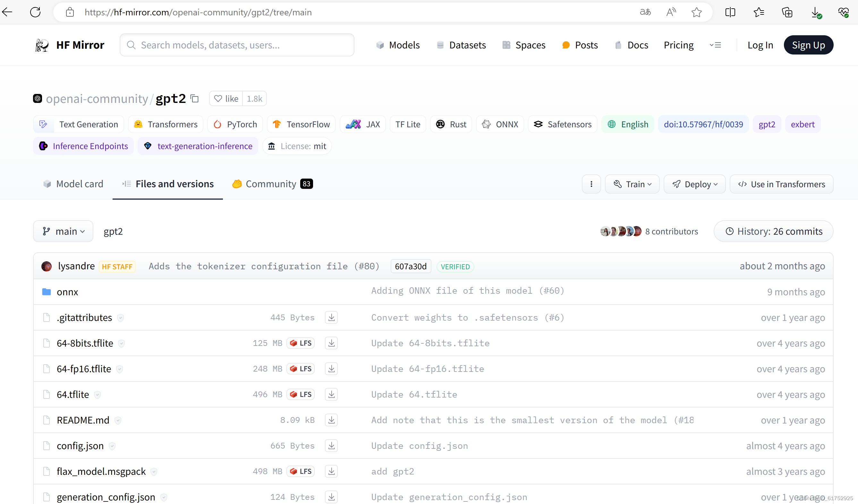Download the 64-8bits.tflite file
Image resolution: width=858 pixels, height=504 pixels.
(331, 343)
